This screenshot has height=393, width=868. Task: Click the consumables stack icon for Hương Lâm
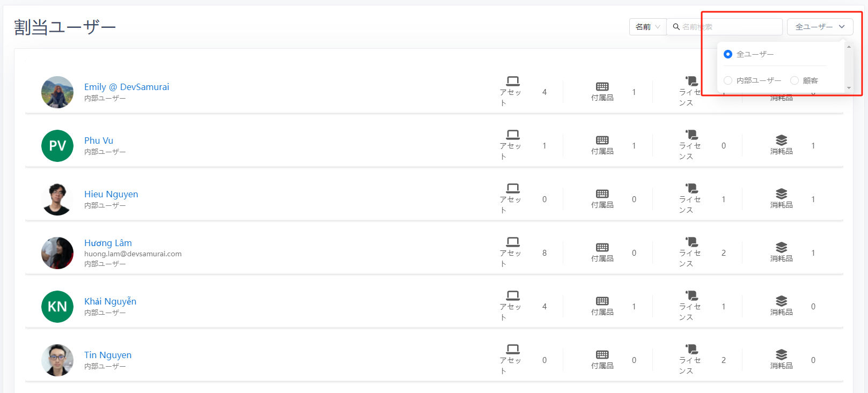point(781,247)
